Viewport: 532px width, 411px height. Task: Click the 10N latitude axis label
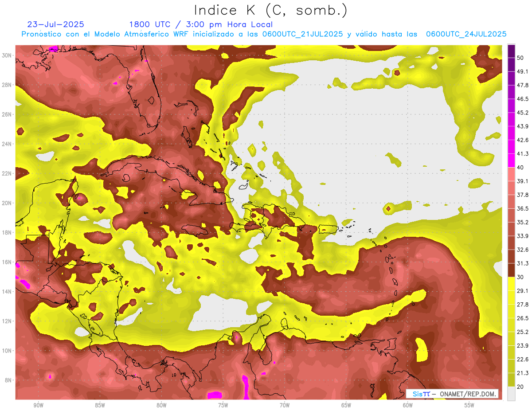[x=8, y=351]
